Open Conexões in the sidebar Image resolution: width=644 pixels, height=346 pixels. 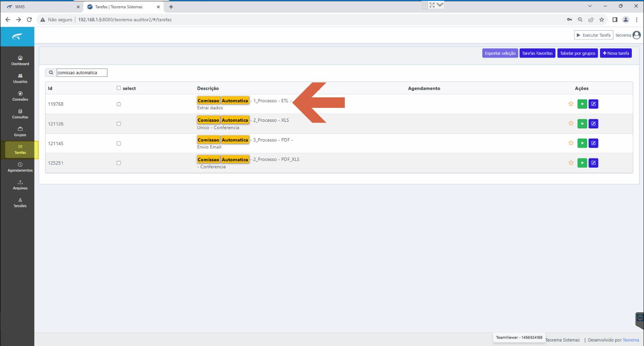pyautogui.click(x=20, y=96)
